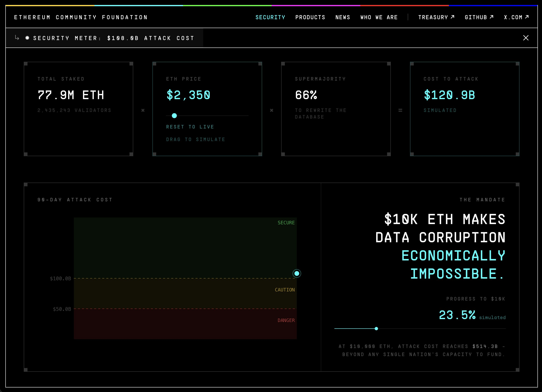Click the 90-Day Attack Cost heading

pyautogui.click(x=75, y=200)
